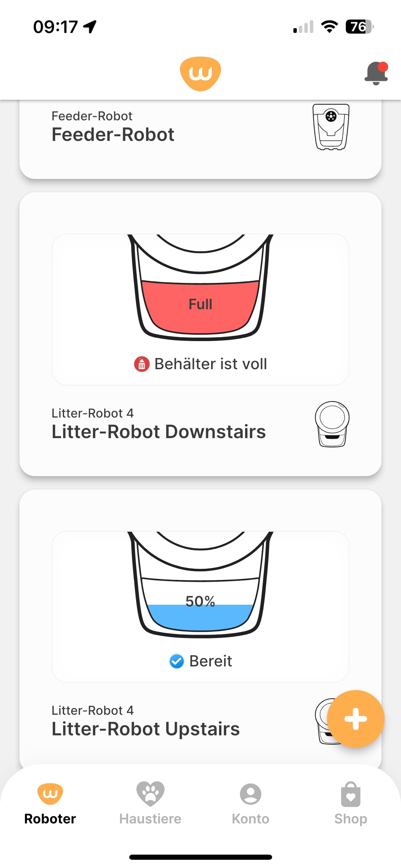This screenshot has width=401, height=868.
Task: Tap the orange plus add button
Action: coord(355,719)
